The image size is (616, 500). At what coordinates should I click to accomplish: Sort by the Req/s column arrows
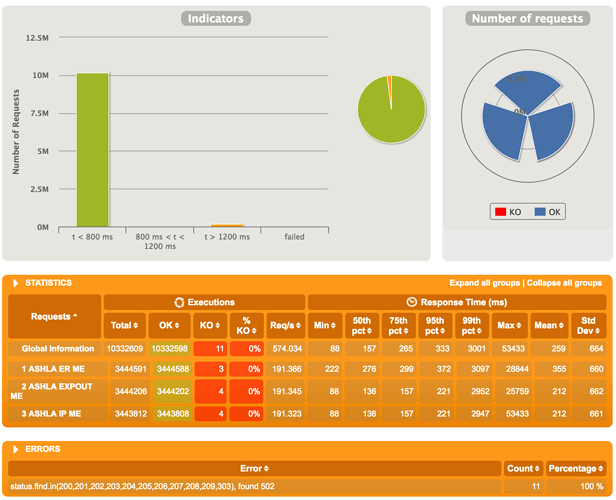coord(298,325)
